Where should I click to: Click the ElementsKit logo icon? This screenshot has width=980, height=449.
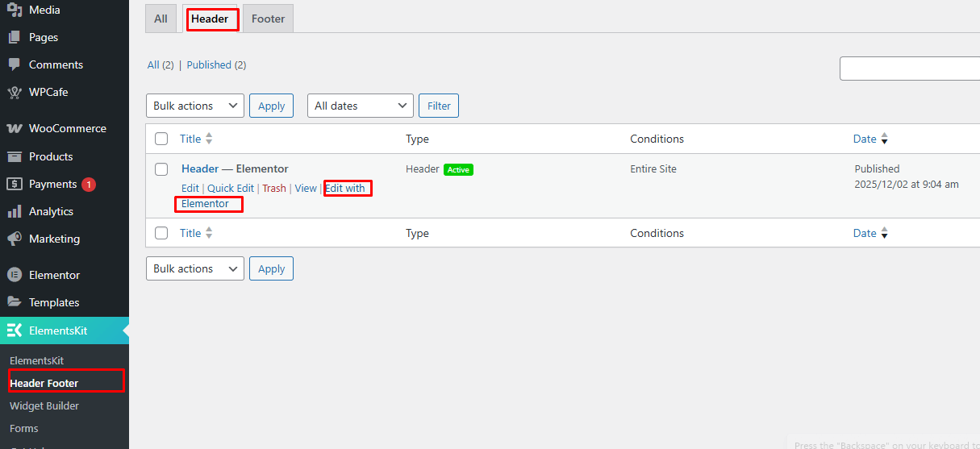pyautogui.click(x=14, y=331)
